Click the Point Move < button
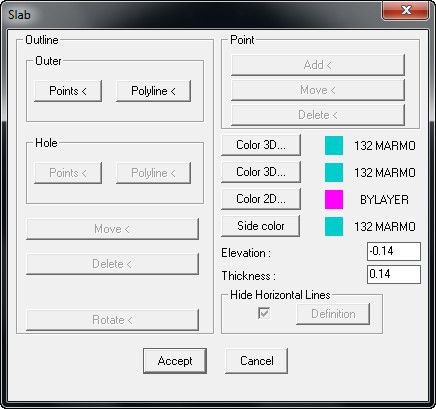Screen dimensions: 436x409 [318, 90]
